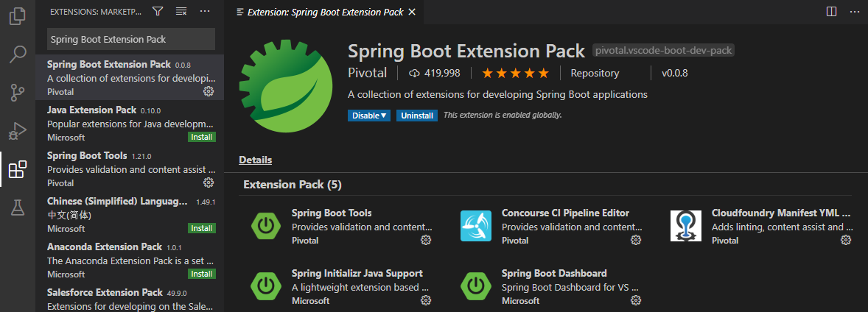
Task: Click the Pivotal publisher link in header
Action: tap(367, 73)
